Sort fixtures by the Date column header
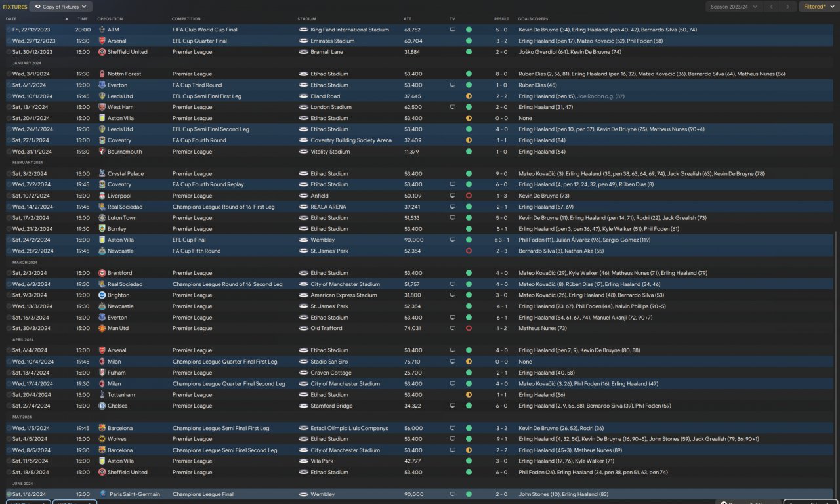 pyautogui.click(x=11, y=19)
